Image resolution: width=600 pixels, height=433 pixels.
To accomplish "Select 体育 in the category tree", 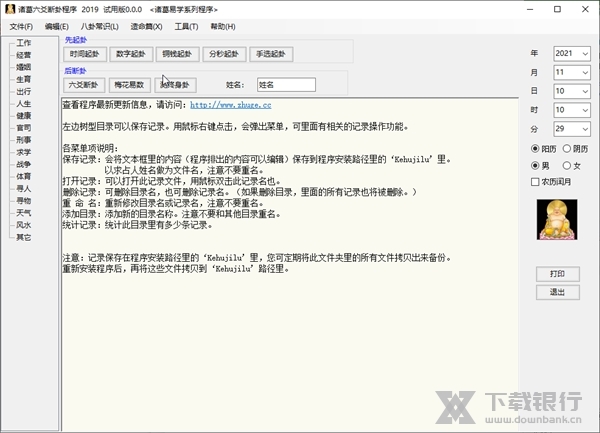I will click(24, 176).
